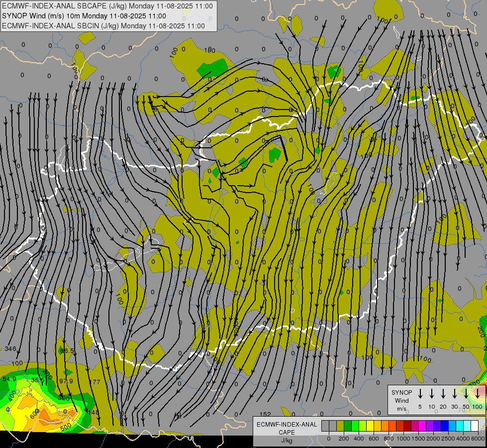Click the 'CAPE' label in colorbar legend

[287, 433]
